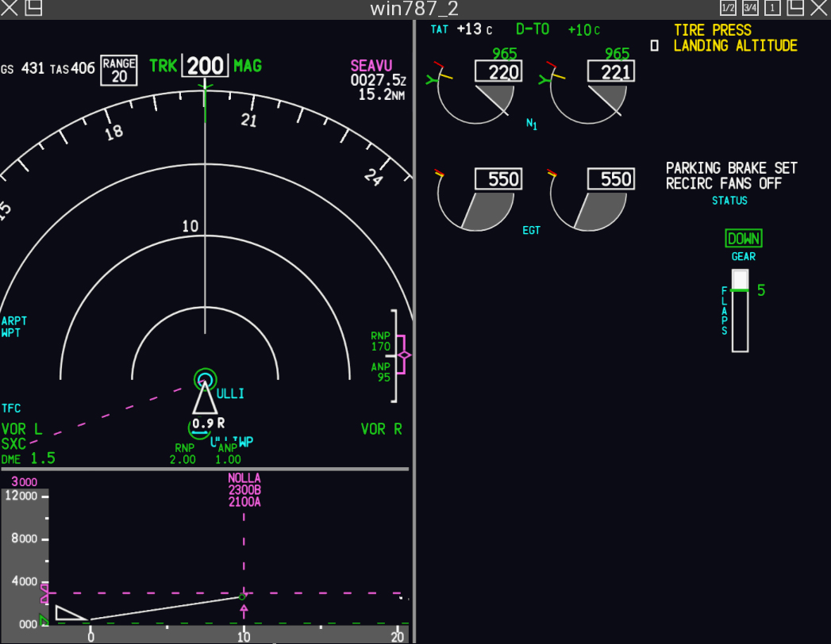831x644 pixels.
Task: Click the PARKING BRAKE SET message
Action: tap(732, 168)
